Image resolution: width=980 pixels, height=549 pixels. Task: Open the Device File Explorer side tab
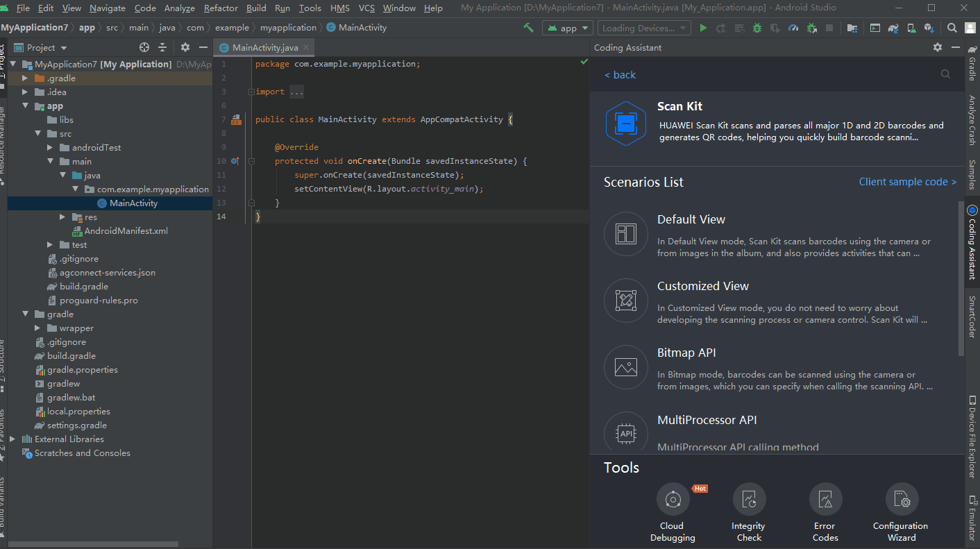click(x=972, y=437)
